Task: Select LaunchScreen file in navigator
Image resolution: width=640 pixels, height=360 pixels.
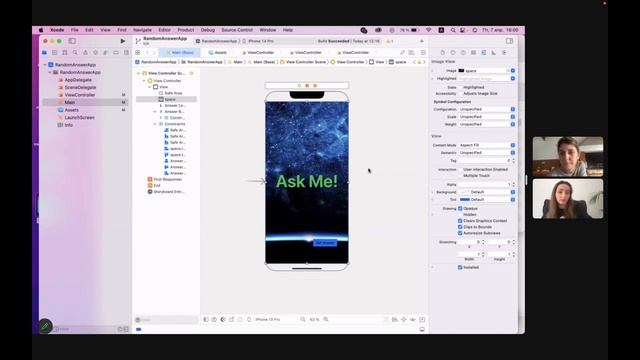Action: [79, 118]
